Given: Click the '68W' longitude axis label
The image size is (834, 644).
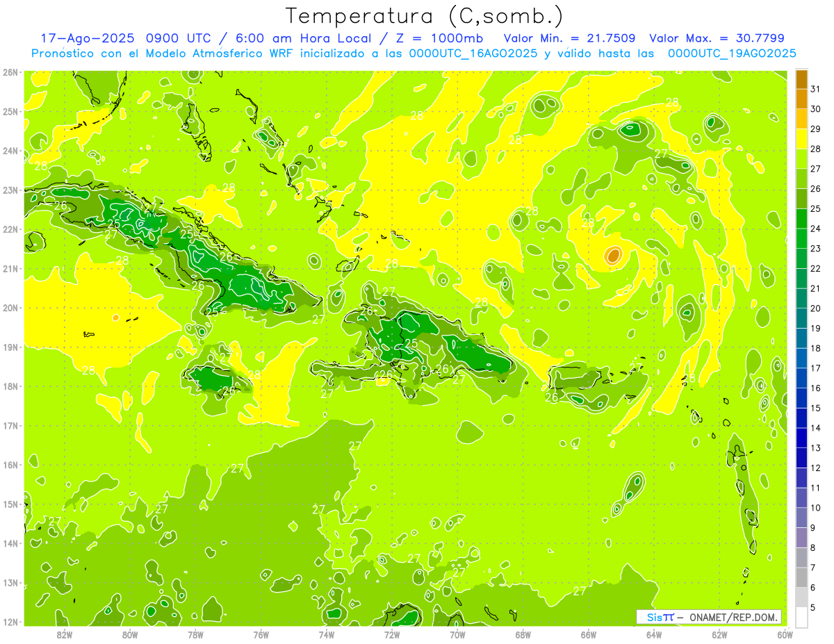Looking at the screenshot, I should pyautogui.click(x=523, y=634).
